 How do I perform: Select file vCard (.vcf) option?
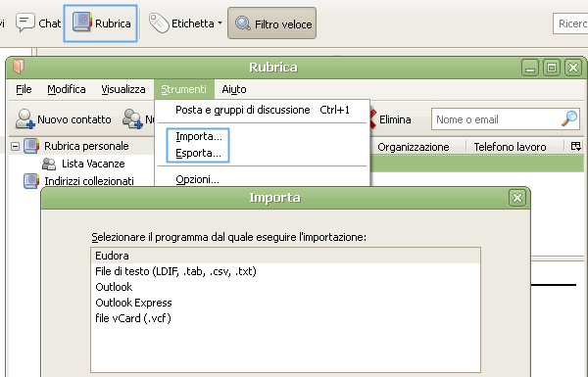click(285, 318)
